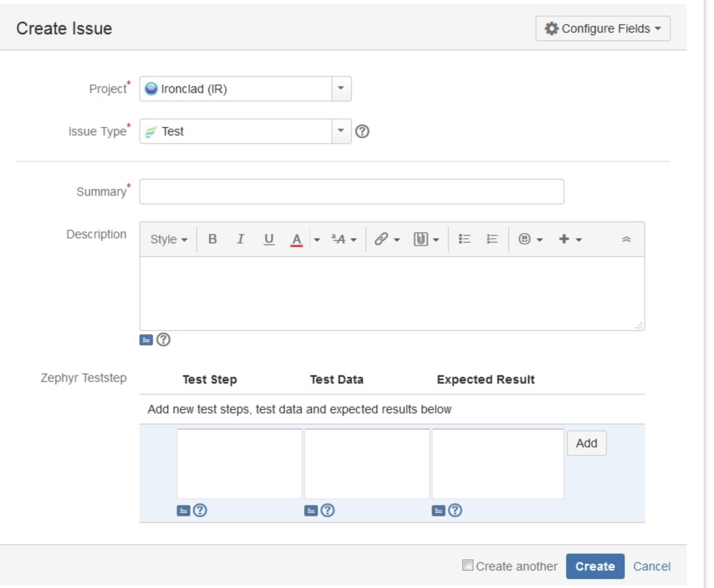The image size is (714, 588).
Task: Focus the Summary input field
Action: (x=351, y=192)
